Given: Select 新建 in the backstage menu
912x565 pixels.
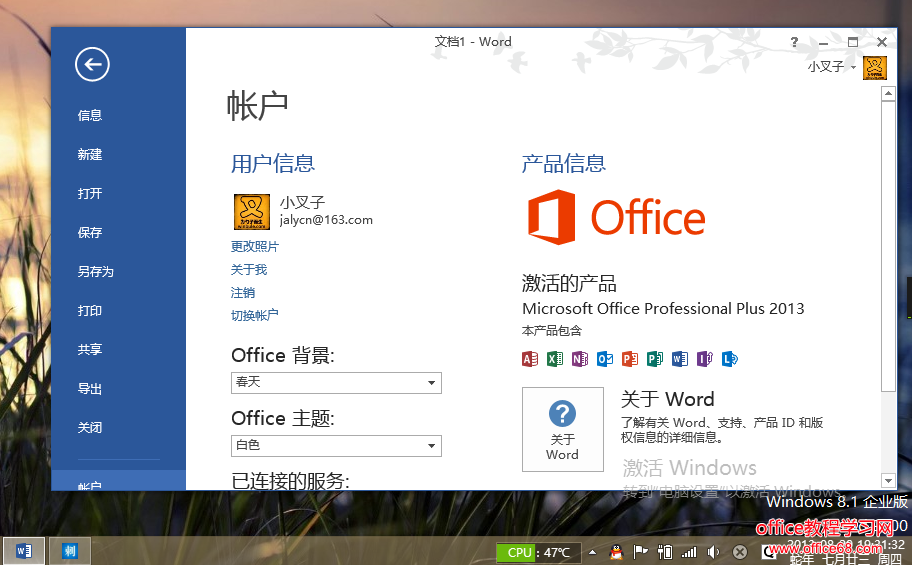Looking at the screenshot, I should (x=90, y=154).
